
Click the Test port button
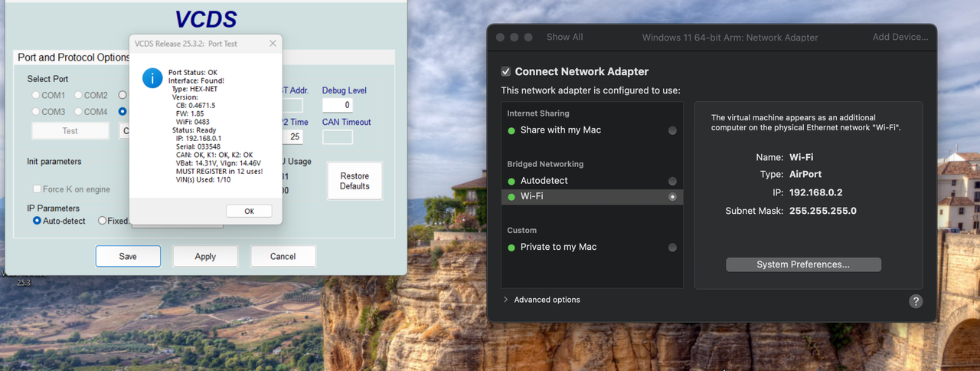point(70,131)
